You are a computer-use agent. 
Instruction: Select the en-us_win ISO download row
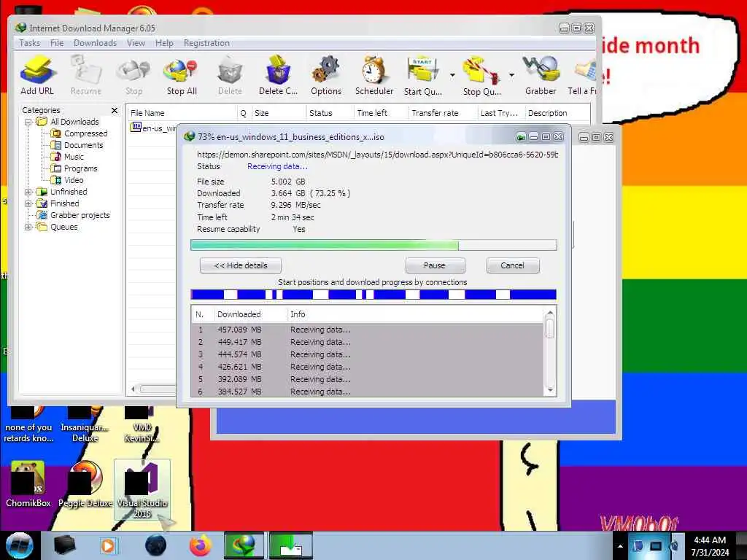(153, 128)
